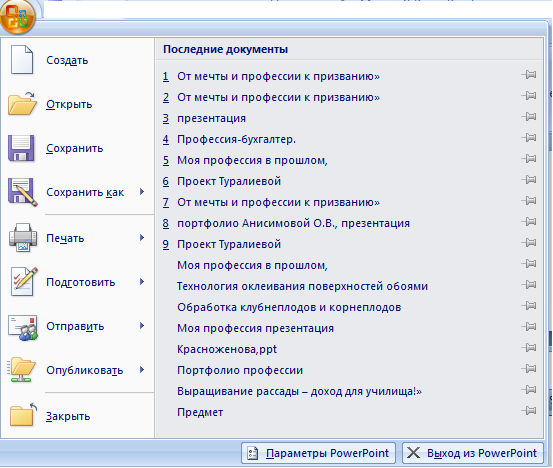The height and width of the screenshot is (468, 553).
Task: Open recent document 2 От мечты и профессии
Action: 271,97
